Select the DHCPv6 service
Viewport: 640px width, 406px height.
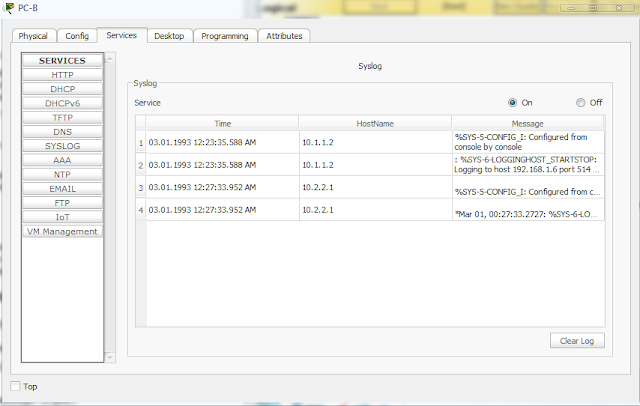62,103
